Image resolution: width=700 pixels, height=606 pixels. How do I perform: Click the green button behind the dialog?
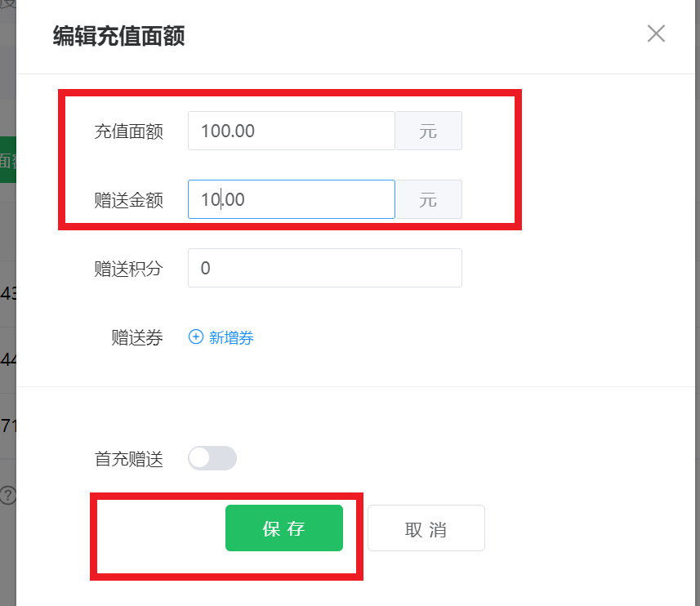pos(8,159)
